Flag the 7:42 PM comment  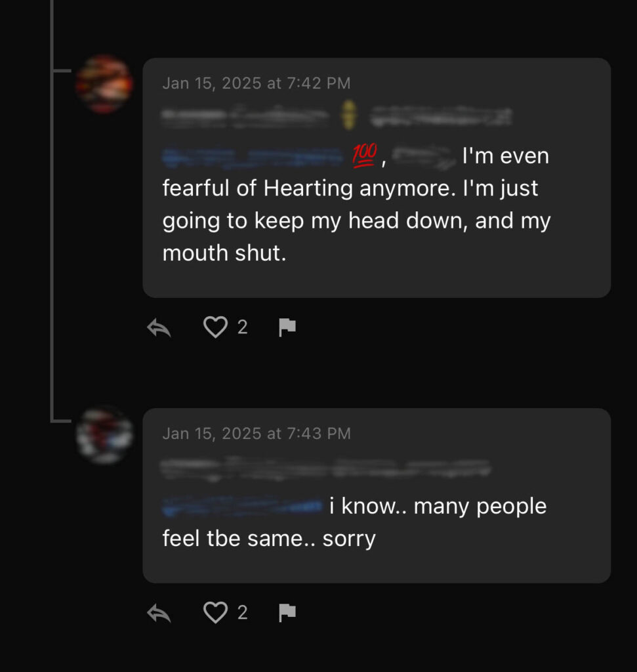pyautogui.click(x=287, y=327)
